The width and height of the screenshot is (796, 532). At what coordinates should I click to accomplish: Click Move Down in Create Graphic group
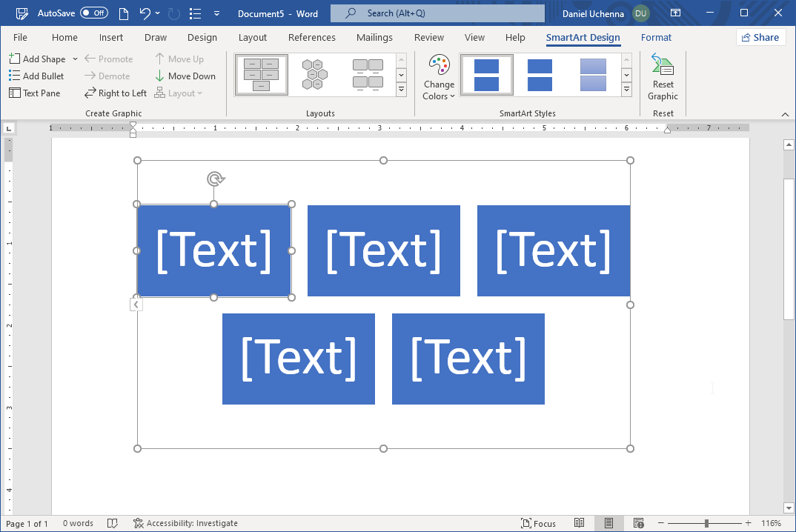coord(186,76)
